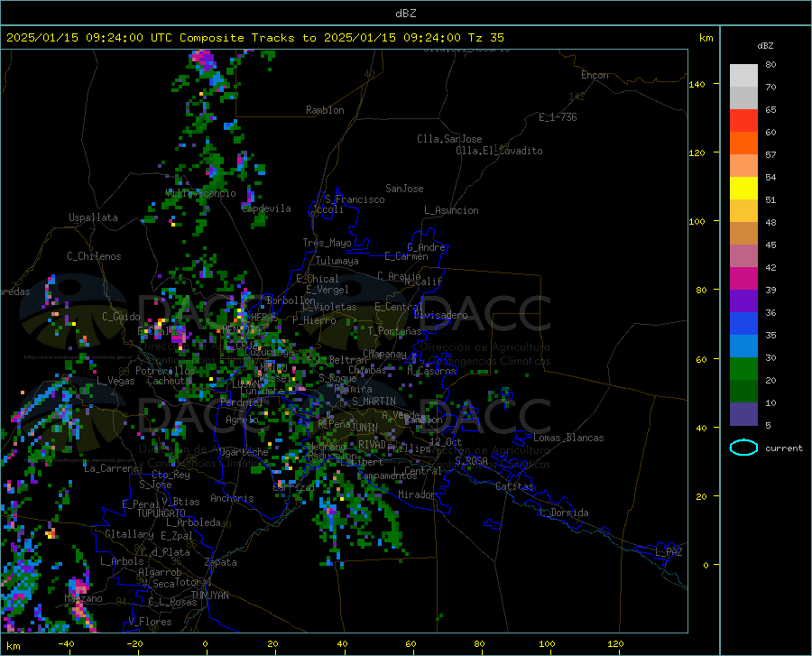Click the E_1-736 place label
The height and width of the screenshot is (656, 812).
(x=558, y=117)
